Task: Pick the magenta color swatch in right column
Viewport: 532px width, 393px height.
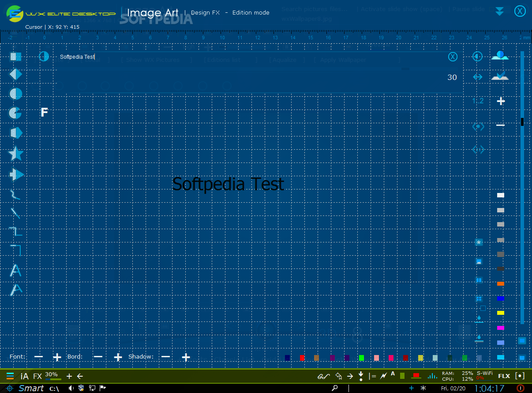Action: (500, 328)
